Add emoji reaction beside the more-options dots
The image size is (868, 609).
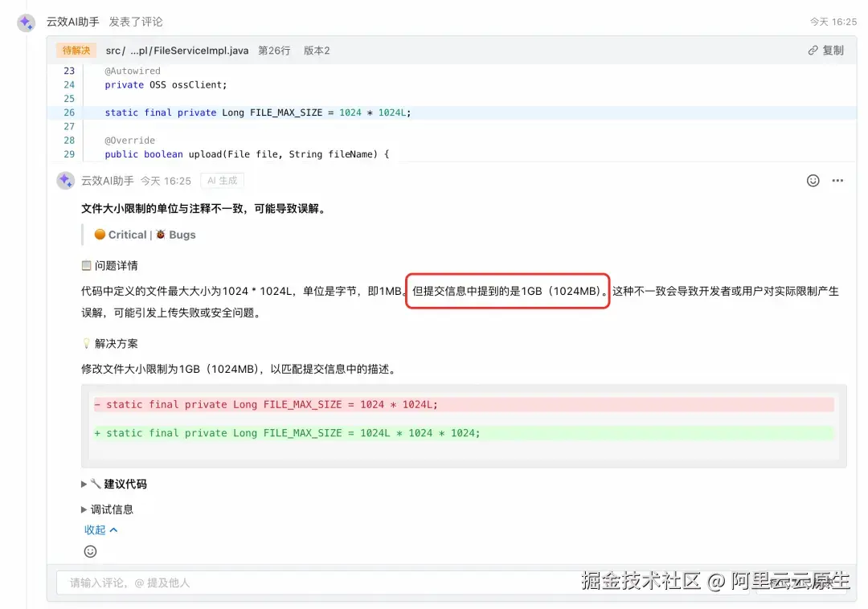(813, 180)
